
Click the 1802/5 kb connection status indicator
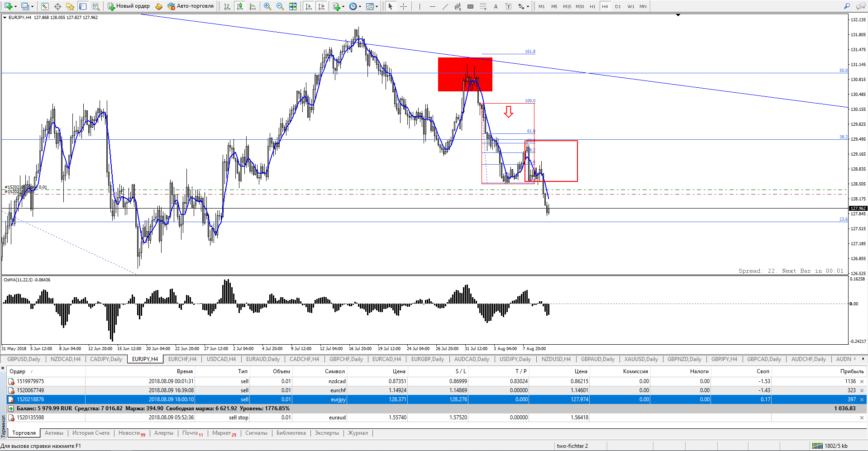coord(830,446)
